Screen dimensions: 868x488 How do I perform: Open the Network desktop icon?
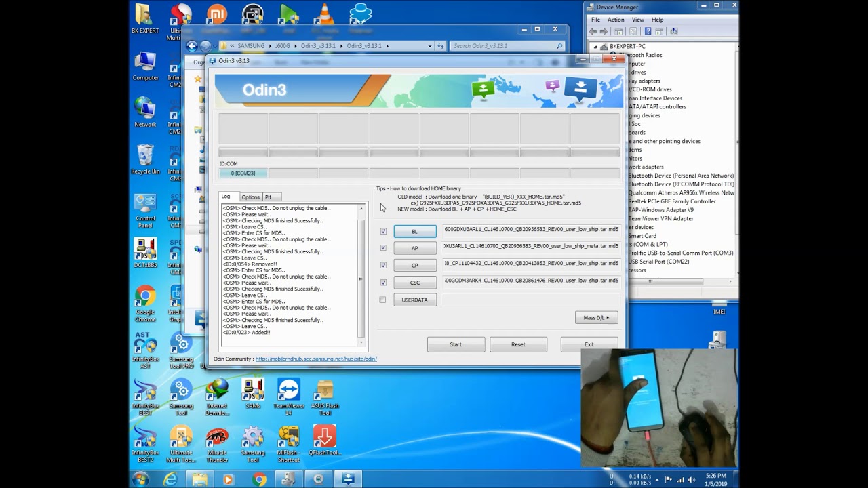[145, 112]
